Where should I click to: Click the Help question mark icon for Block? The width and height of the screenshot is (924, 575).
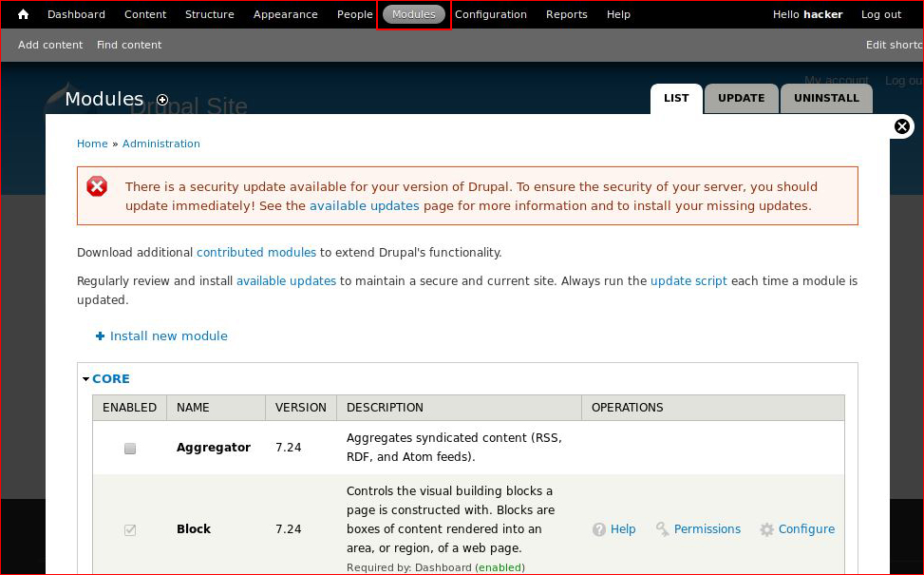click(598, 529)
